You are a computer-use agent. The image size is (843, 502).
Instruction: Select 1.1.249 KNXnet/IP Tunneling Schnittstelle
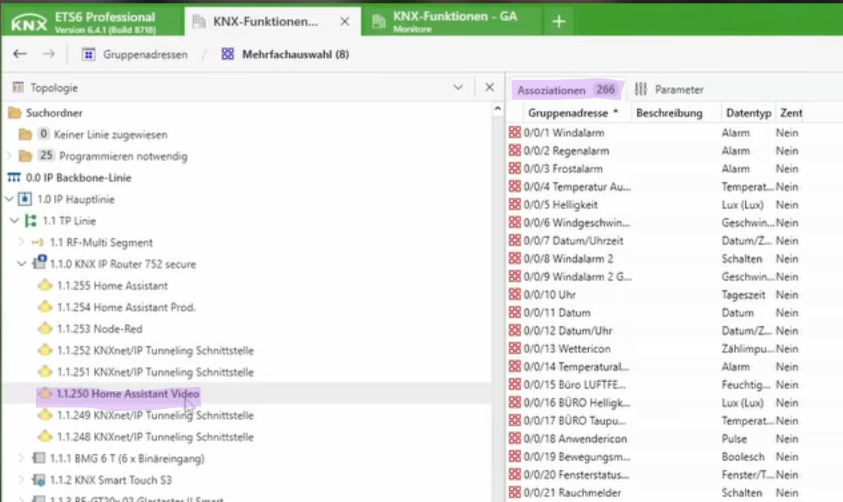point(155,415)
